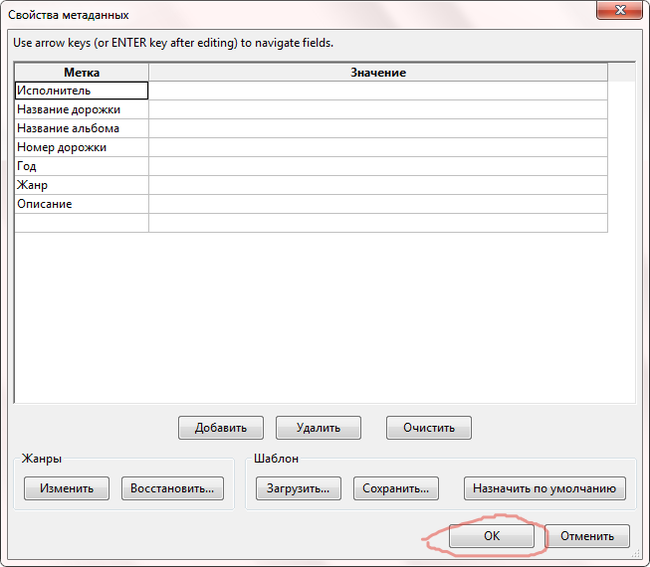This screenshot has width=650, height=567.
Task: Click the OK button
Action: point(491,536)
